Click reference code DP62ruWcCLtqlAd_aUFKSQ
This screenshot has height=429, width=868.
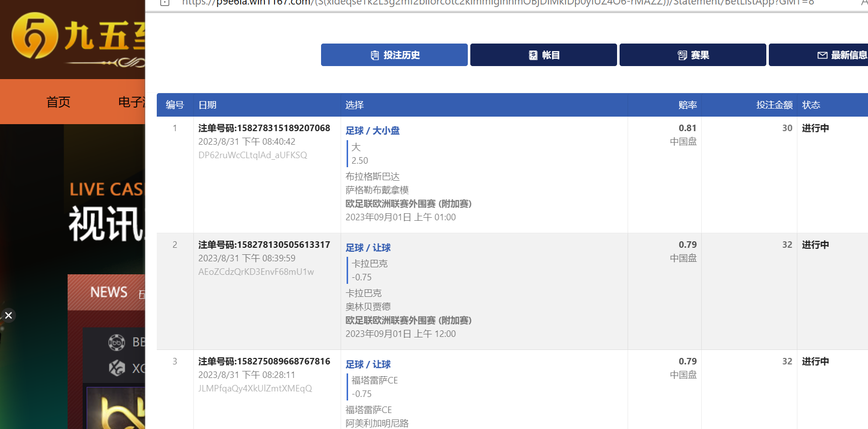tap(253, 155)
